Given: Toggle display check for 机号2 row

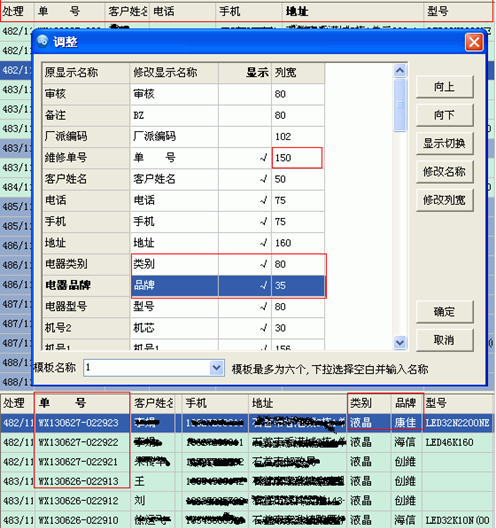Looking at the screenshot, I should pos(245,328).
